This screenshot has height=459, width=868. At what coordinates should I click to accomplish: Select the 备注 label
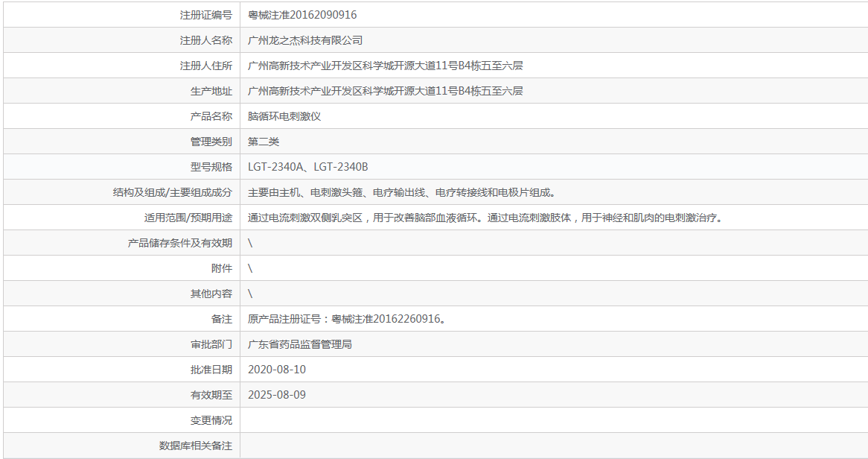[222, 320]
